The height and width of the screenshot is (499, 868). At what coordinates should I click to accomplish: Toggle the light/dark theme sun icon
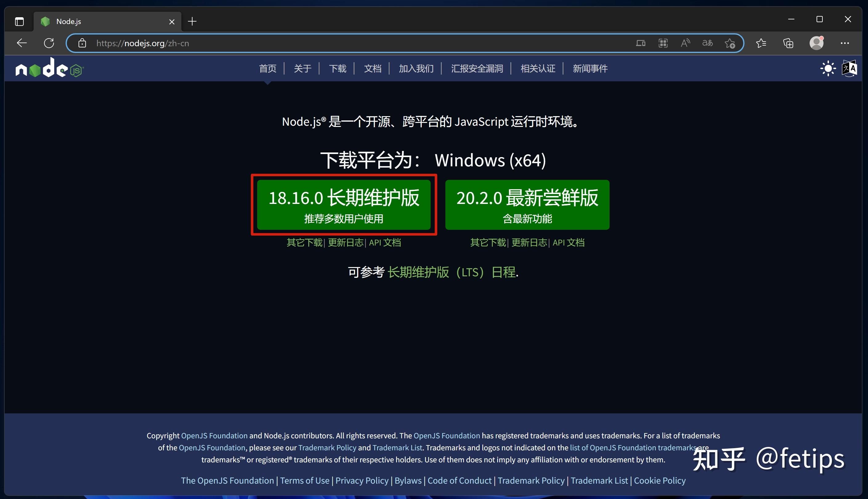tap(828, 69)
